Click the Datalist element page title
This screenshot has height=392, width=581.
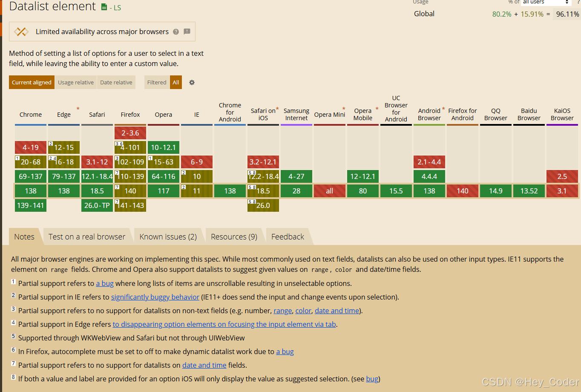[x=52, y=6]
